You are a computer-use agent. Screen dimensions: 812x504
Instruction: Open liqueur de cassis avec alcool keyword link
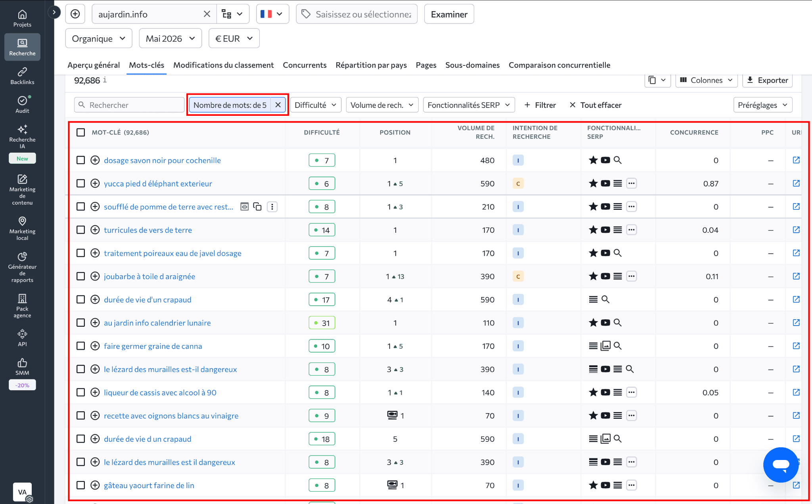tap(160, 393)
